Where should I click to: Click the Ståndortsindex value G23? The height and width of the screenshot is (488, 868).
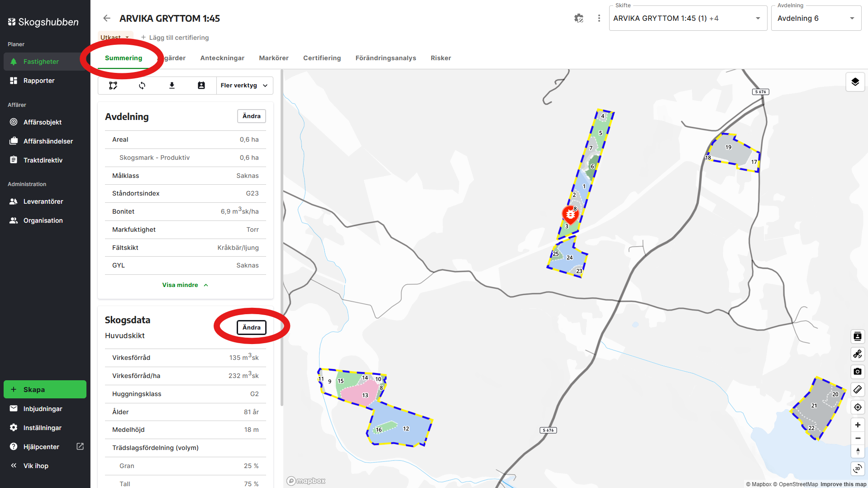[252, 193]
